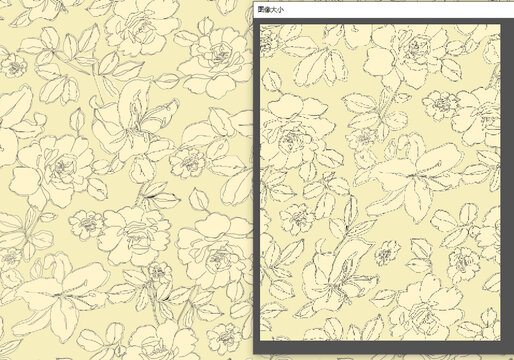This screenshot has height=360, width=514.
Task: Click the small blossom at the canvas bottom center
Action: pos(224,337)
